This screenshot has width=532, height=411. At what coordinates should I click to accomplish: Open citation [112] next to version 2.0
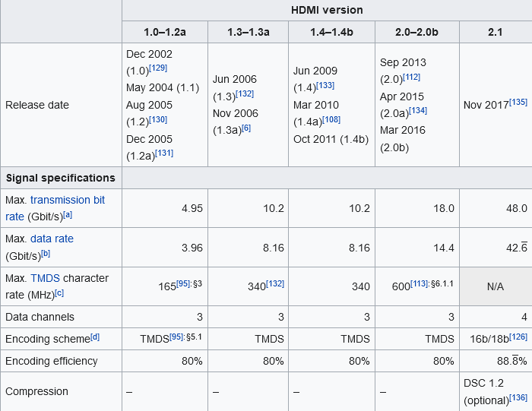coord(412,77)
